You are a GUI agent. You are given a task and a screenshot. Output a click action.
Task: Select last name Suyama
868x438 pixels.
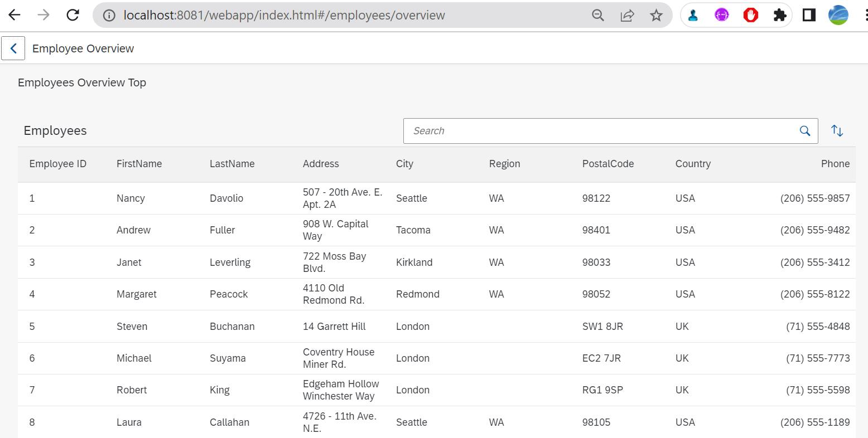228,358
